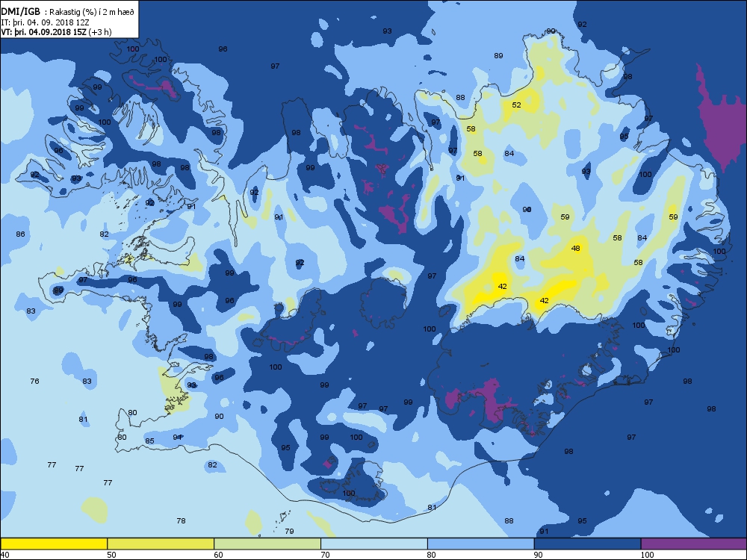Click the 'VT: þri. 04.09.2018 15Z (+3 h)' line

point(56,32)
